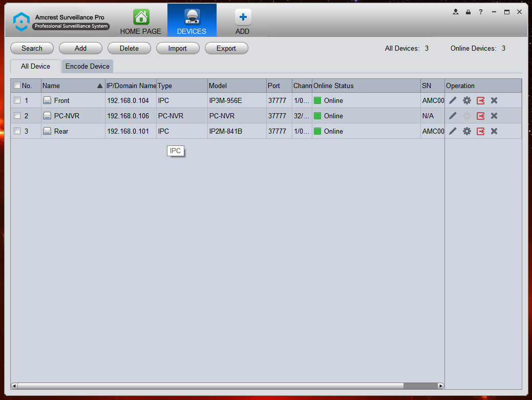Delete the PC-NVR row with X icon
Image resolution: width=532 pixels, height=400 pixels.
494,116
